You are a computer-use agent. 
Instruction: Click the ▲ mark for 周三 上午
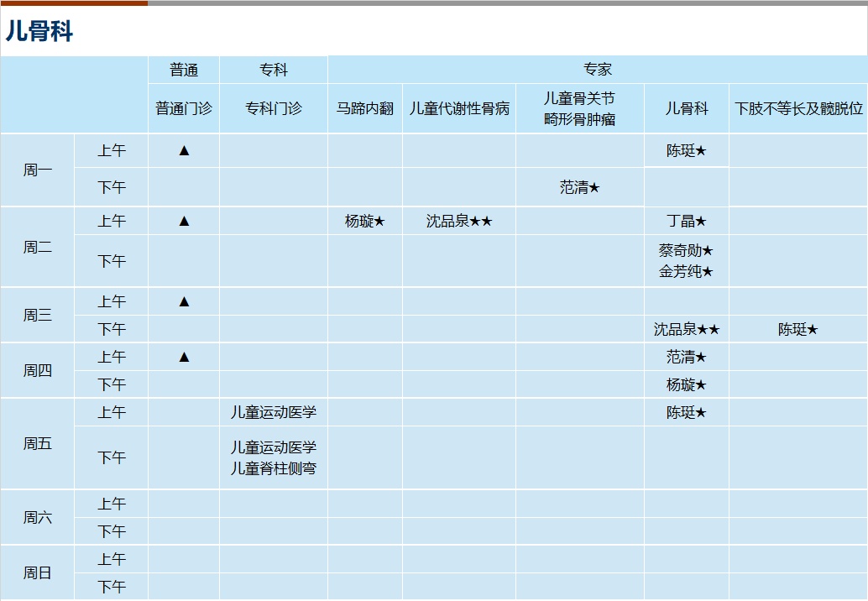[x=185, y=301]
